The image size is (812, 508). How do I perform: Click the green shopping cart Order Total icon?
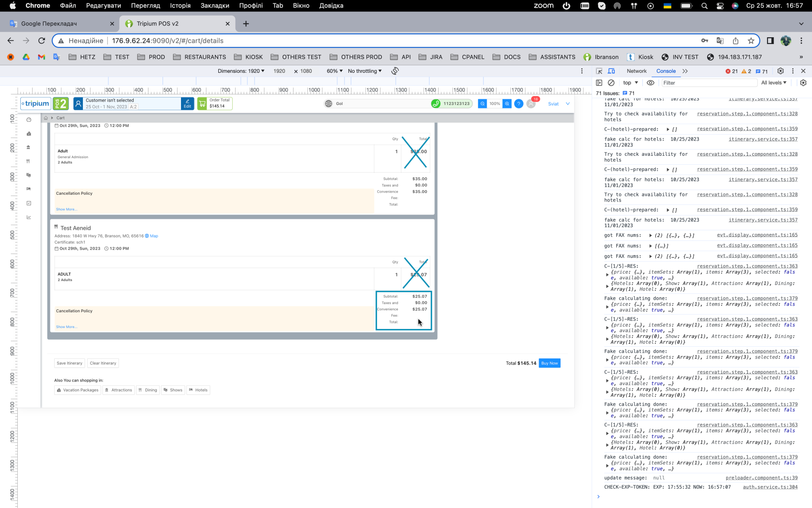(x=202, y=104)
